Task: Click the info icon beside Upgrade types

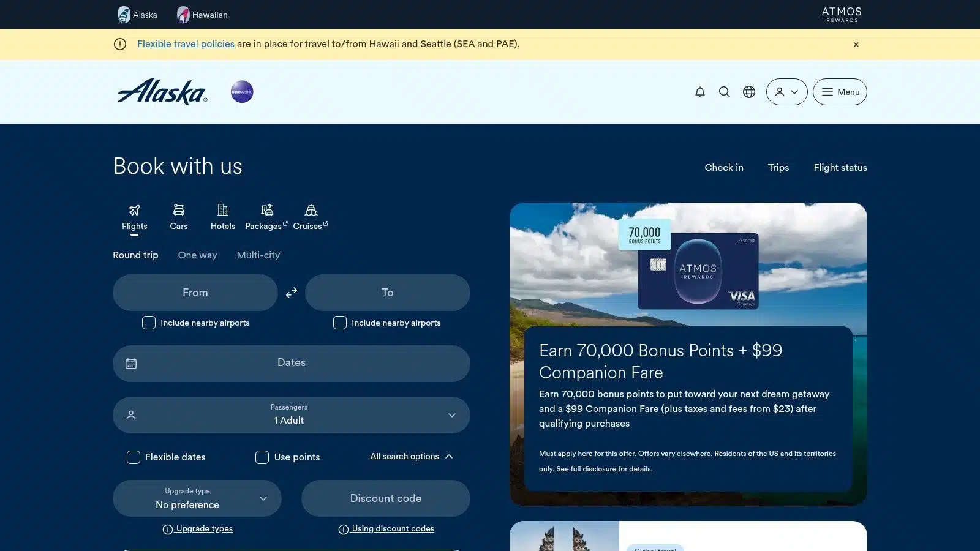Action: 167,530
